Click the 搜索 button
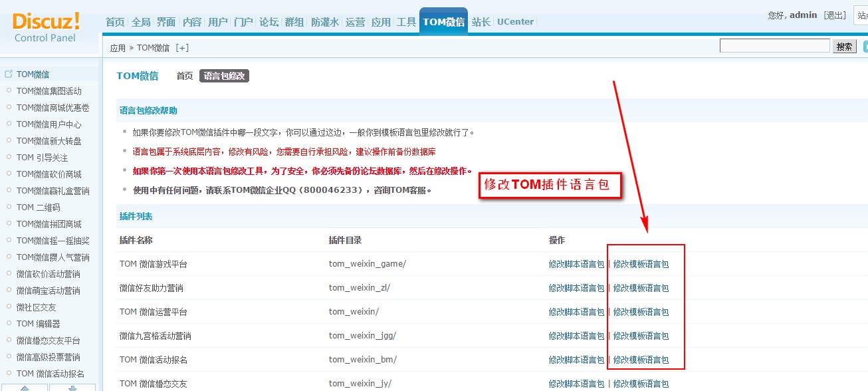This screenshot has height=391, width=868. [845, 47]
